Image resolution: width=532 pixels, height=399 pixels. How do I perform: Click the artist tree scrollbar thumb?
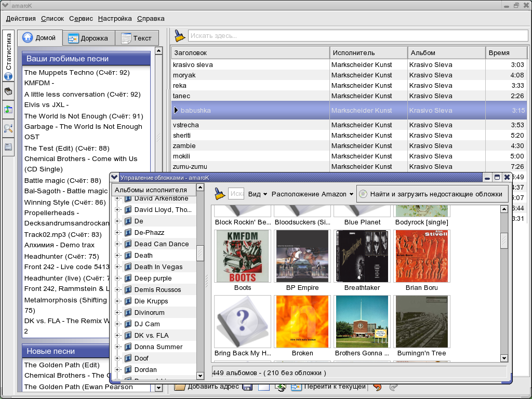(200, 253)
